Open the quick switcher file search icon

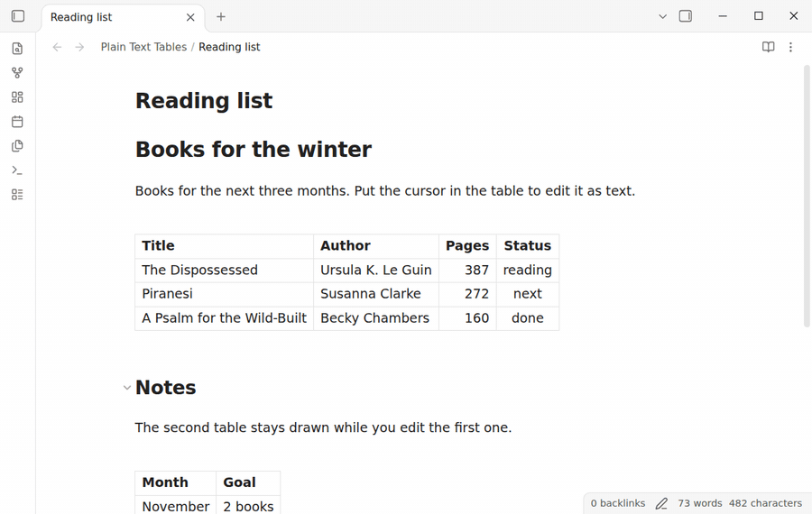[x=17, y=49]
